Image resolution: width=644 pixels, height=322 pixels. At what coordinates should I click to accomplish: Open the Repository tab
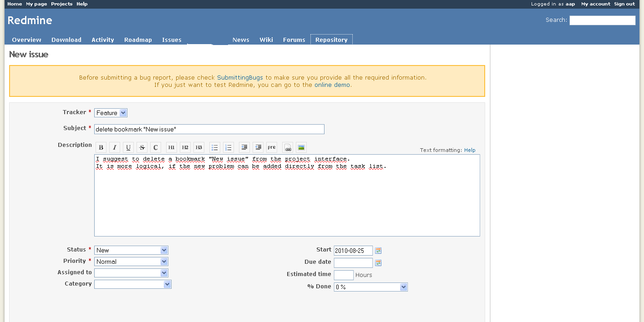(331, 40)
